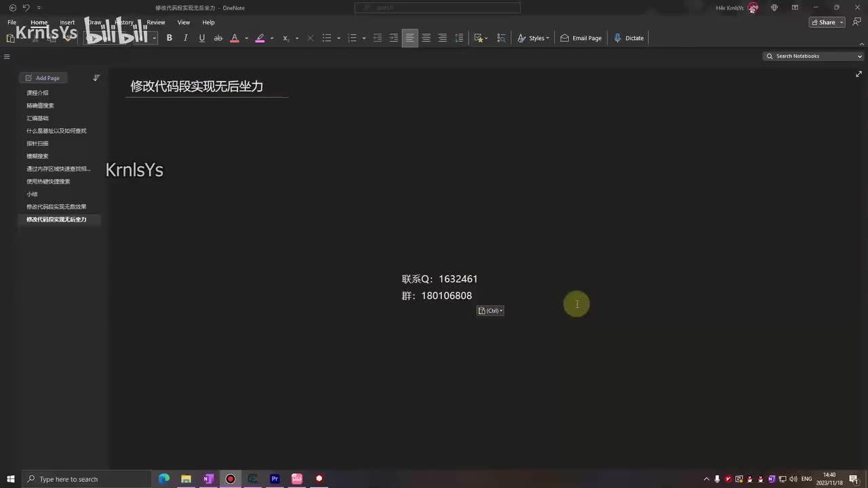Open the Tags (To Do) gallery

coord(481,38)
